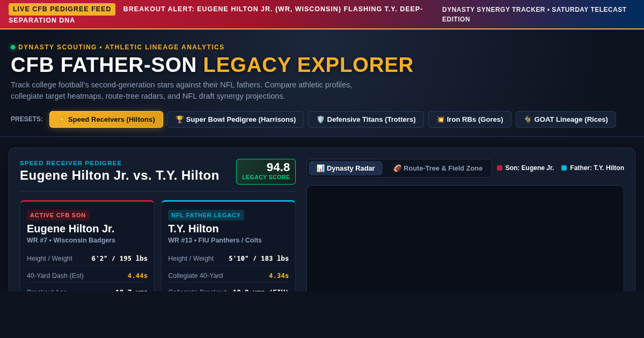Click the shield icon on Defensive Titans preset
This screenshot has width=644, height=338.
(320, 119)
